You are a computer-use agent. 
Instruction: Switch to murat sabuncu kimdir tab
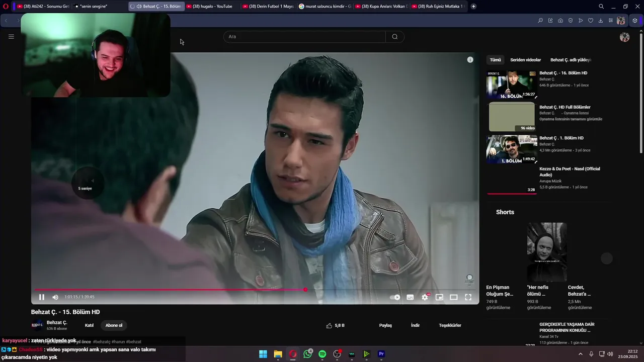pos(324,7)
